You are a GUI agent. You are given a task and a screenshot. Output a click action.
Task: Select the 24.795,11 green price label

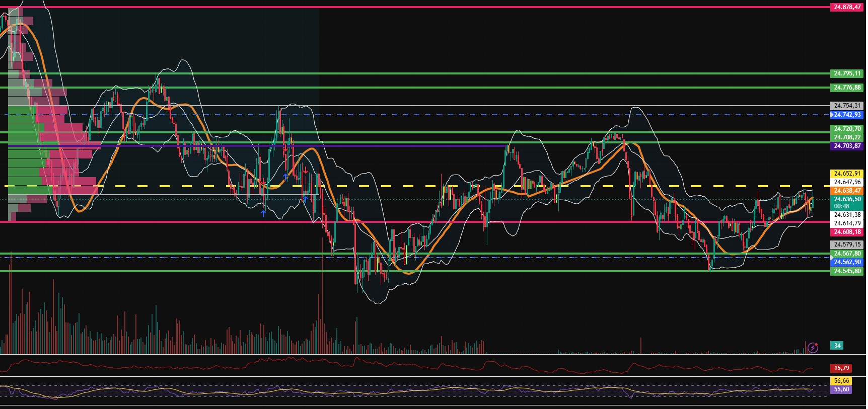pos(847,73)
